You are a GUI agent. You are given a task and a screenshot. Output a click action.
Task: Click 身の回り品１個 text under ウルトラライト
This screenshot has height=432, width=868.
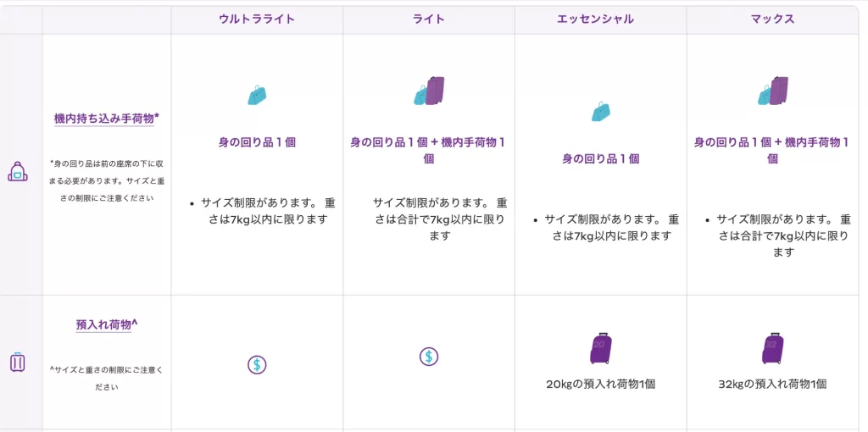click(257, 142)
